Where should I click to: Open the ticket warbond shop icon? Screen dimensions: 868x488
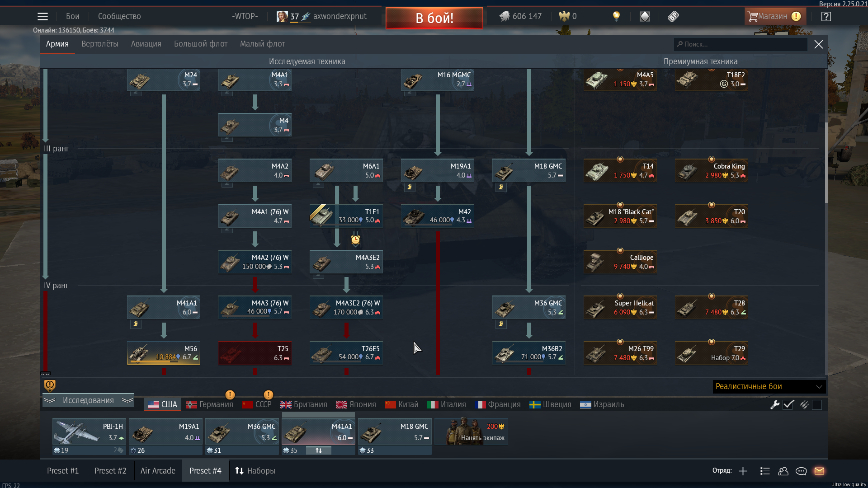tap(673, 16)
